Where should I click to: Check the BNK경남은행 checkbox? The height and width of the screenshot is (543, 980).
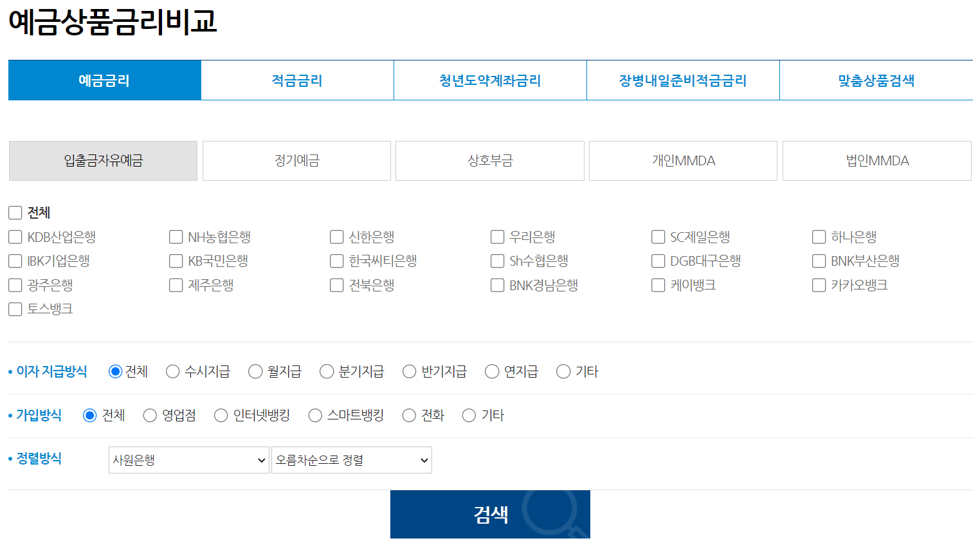coord(498,285)
